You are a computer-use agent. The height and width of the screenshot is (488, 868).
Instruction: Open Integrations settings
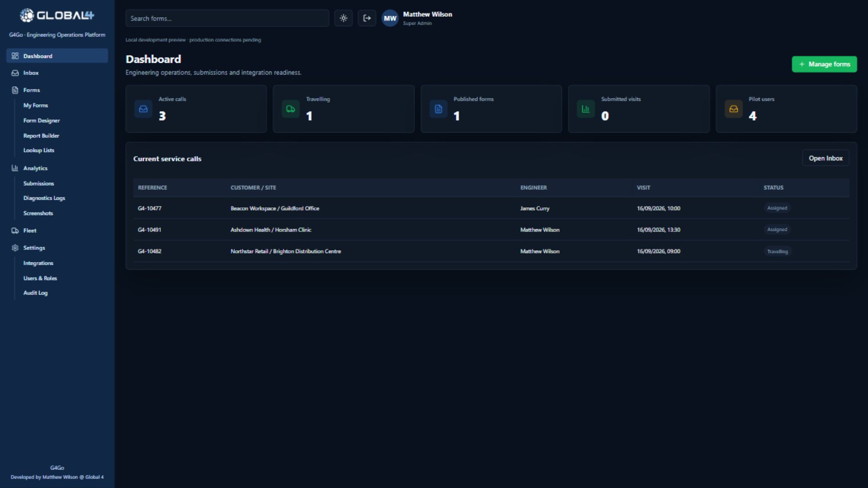(x=38, y=263)
